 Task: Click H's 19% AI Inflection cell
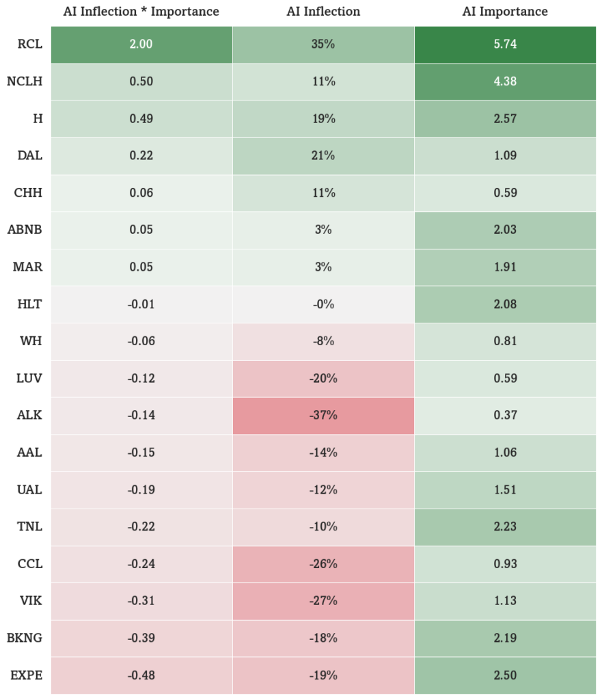point(323,119)
